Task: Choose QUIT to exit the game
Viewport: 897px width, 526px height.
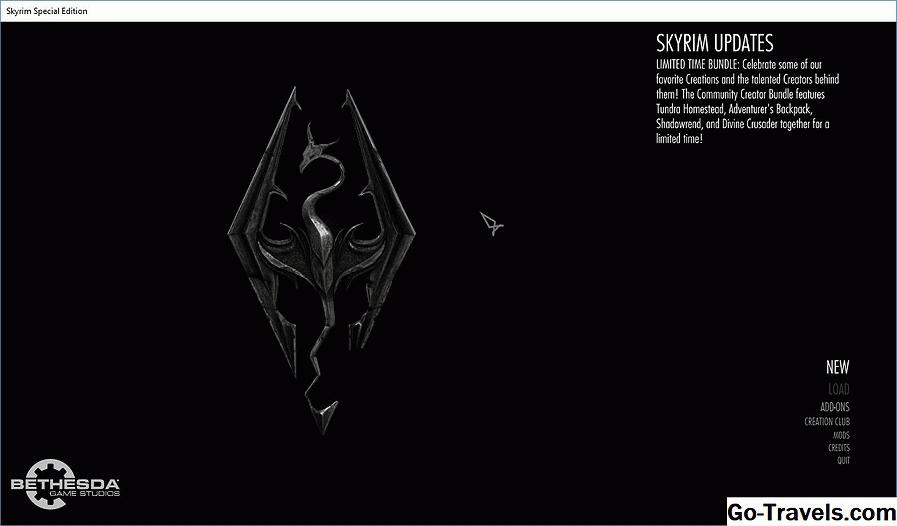Action: tap(843, 461)
